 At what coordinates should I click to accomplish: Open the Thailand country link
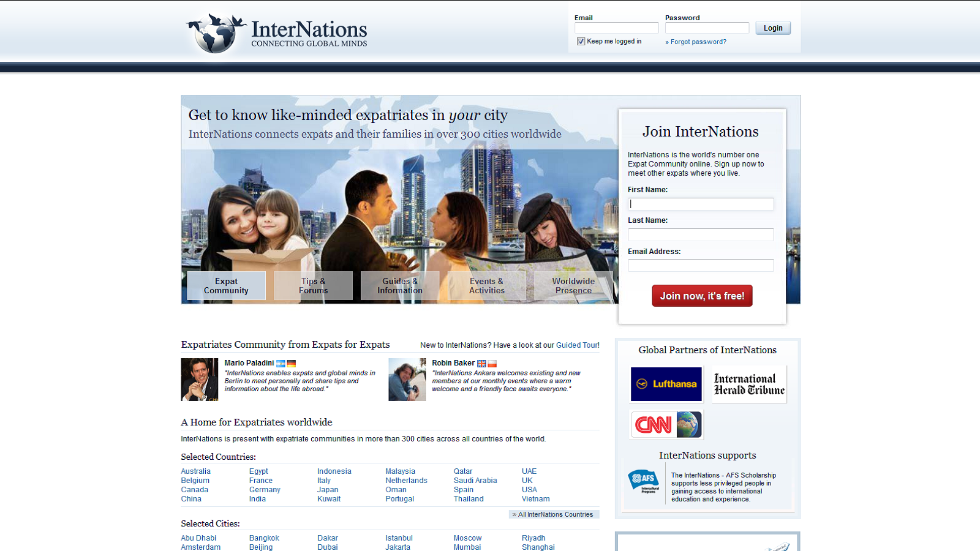(x=469, y=499)
